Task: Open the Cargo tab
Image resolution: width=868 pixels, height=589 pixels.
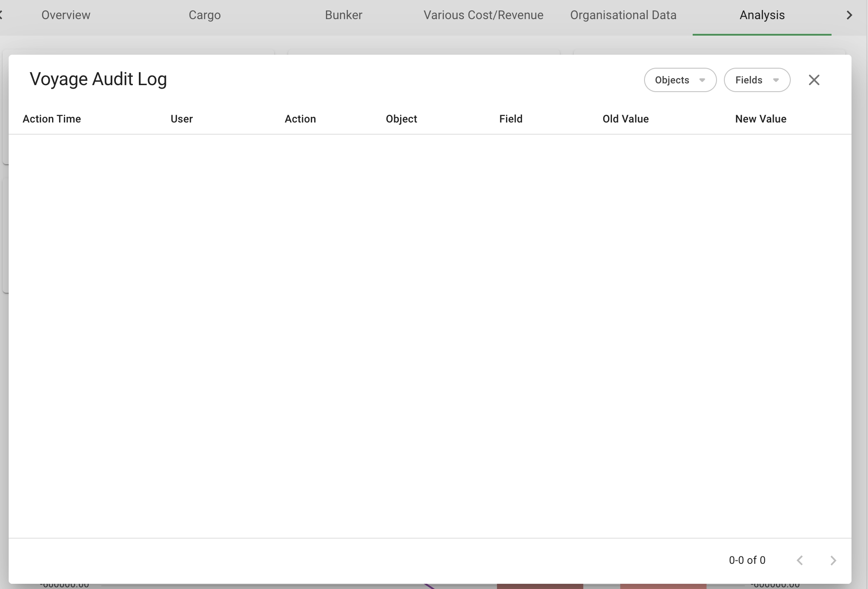Action: tap(204, 15)
